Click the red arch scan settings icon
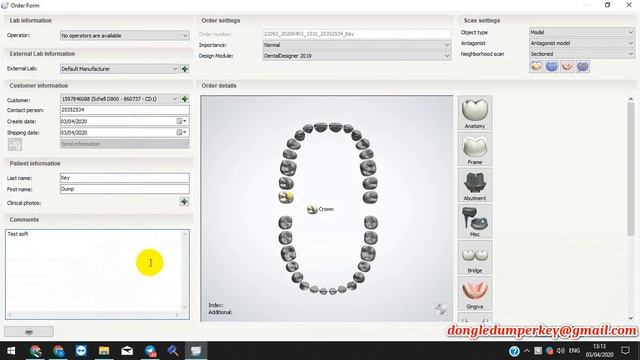640x360 pixels. click(x=567, y=66)
